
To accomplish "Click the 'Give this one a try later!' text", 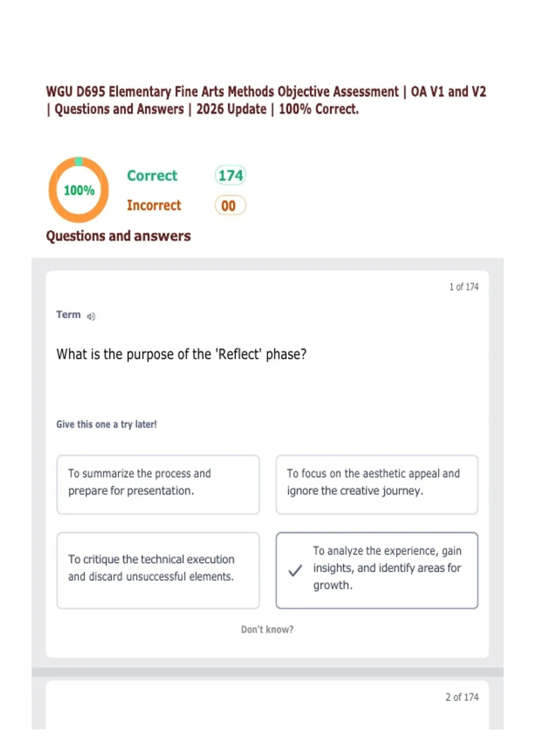I will pos(106,424).
